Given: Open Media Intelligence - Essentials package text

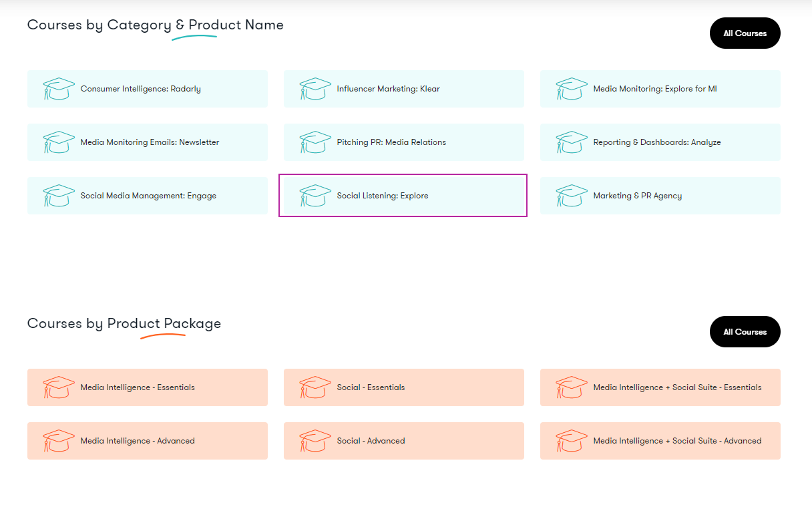Looking at the screenshot, I should pyautogui.click(x=138, y=387).
